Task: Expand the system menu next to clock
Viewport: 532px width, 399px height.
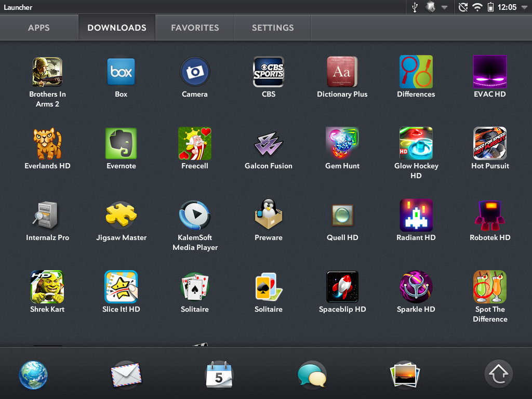Action: tap(525, 7)
